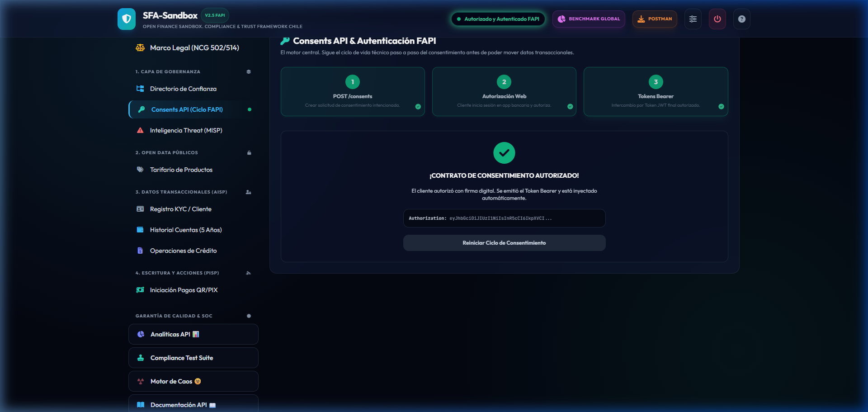The image size is (868, 412).
Task: Click the user-lock icon beside Datos Transaccionales
Action: point(249,192)
